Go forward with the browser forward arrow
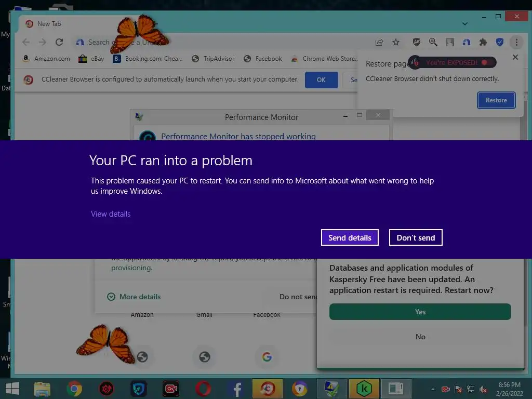Image resolution: width=532 pixels, height=399 pixels. click(x=43, y=42)
